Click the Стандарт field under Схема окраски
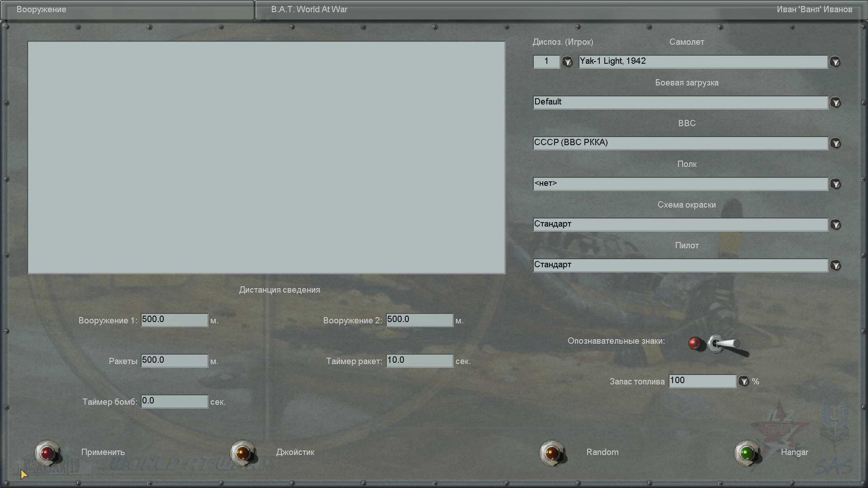This screenshot has height=488, width=868. [x=680, y=224]
